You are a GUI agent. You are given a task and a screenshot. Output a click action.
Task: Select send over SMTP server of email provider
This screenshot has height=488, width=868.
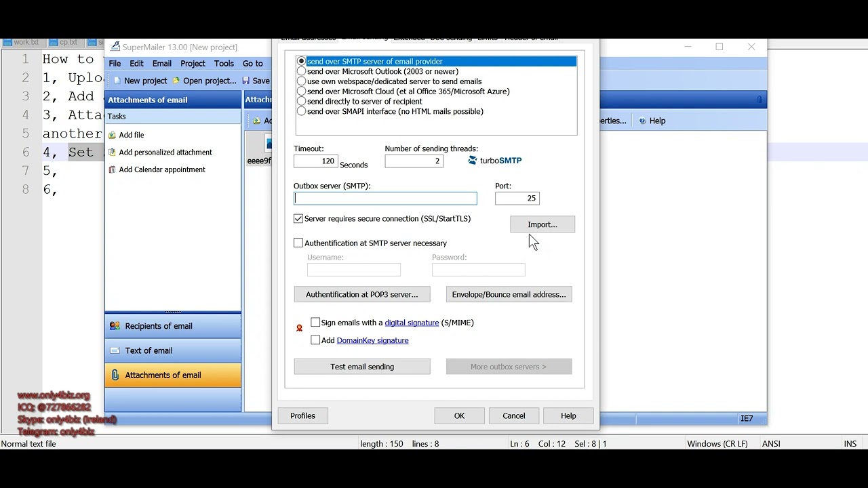[302, 61]
